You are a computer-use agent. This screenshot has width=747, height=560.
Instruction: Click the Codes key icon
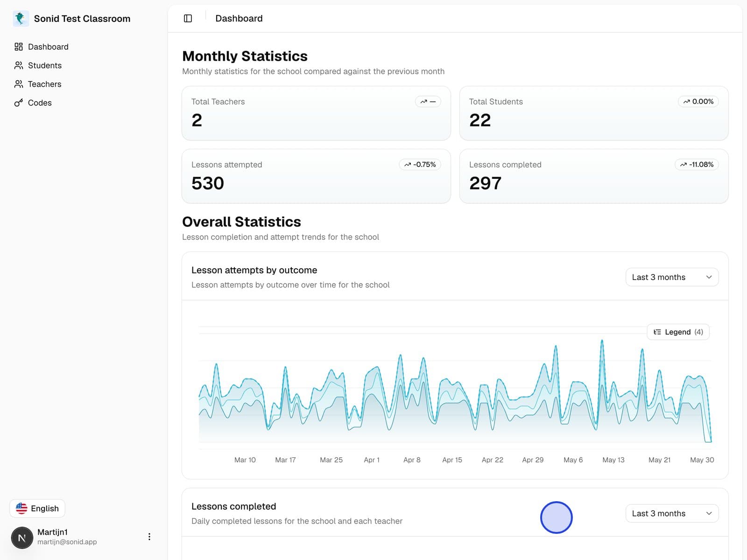pos(19,103)
